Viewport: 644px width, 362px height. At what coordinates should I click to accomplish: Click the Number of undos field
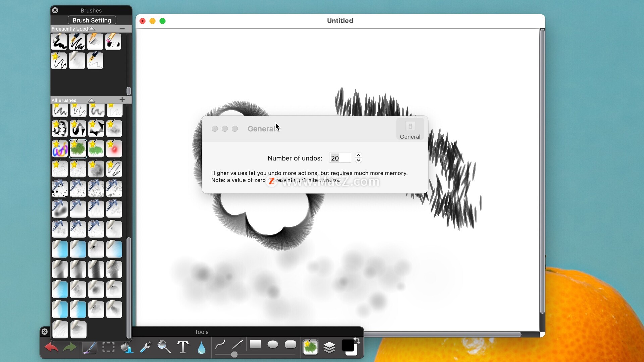(340, 158)
